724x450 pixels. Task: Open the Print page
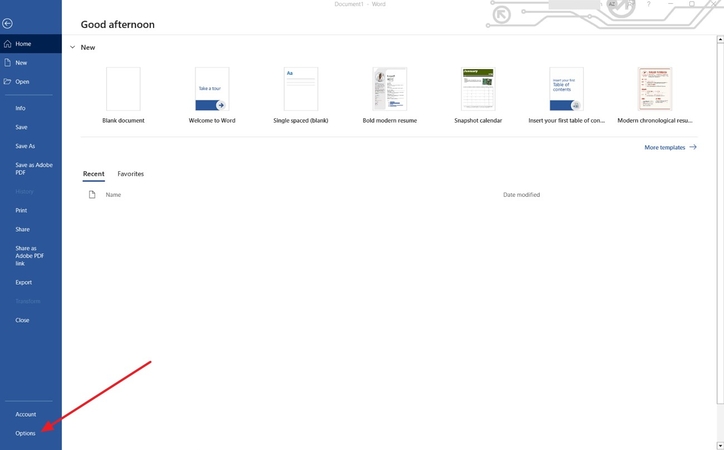(x=21, y=210)
